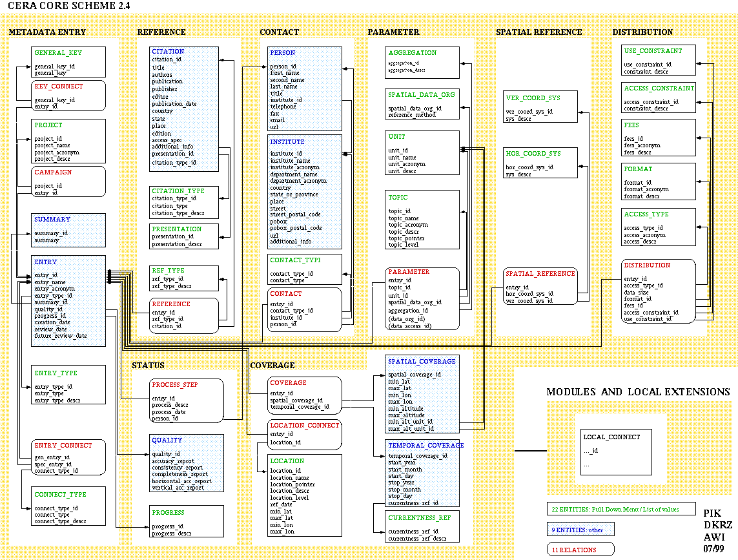Select the LOCAL_CONNECT extension box
738x560 pixels.
(x=616, y=452)
